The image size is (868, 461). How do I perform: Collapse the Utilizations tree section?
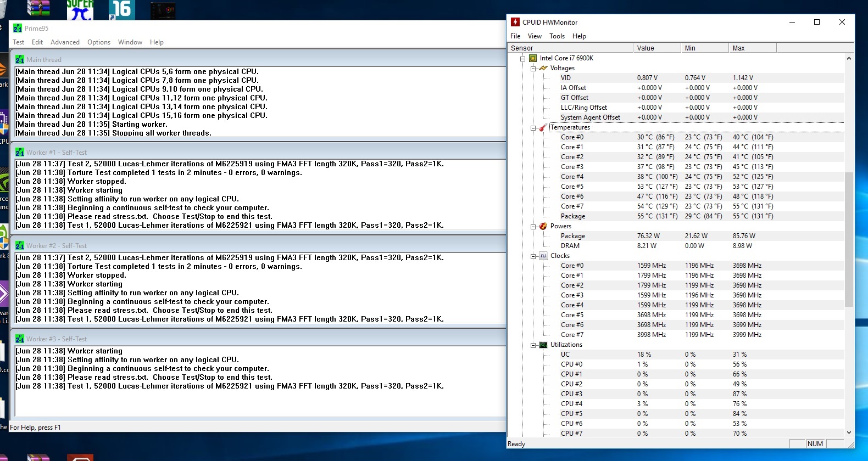coord(533,345)
